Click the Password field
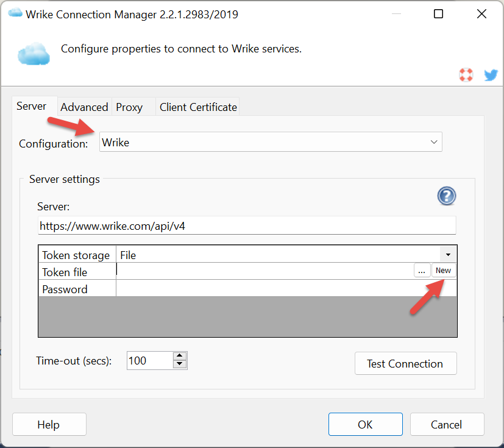The width and height of the screenshot is (504, 448). click(x=285, y=289)
